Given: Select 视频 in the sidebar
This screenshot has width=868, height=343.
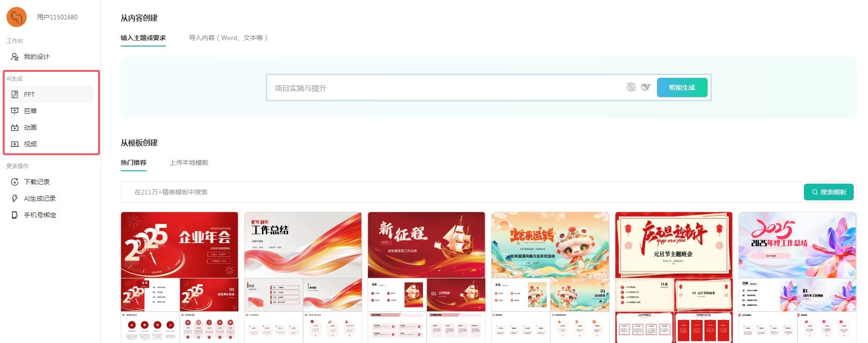Looking at the screenshot, I should pos(50,144).
